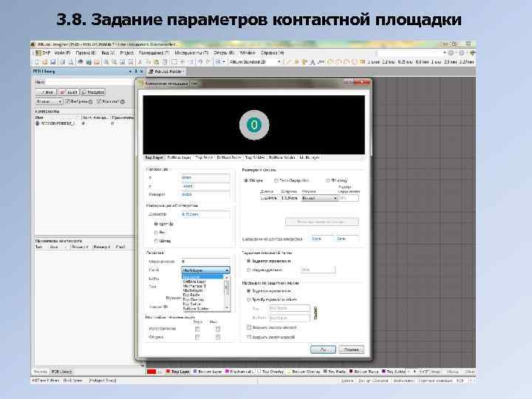This screenshot has height=399, width=532.
Task: Switch to Top Paste tab in pad preview
Action: click(x=204, y=158)
